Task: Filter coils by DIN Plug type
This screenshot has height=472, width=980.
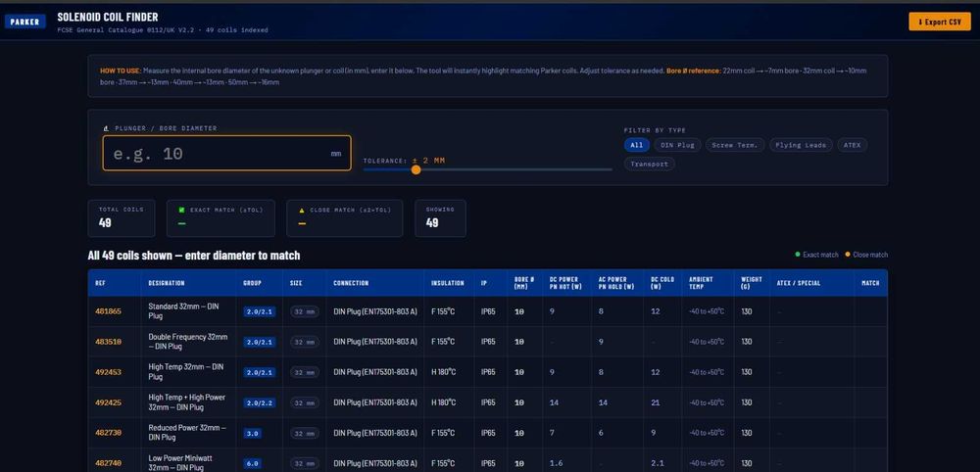Action: [677, 145]
